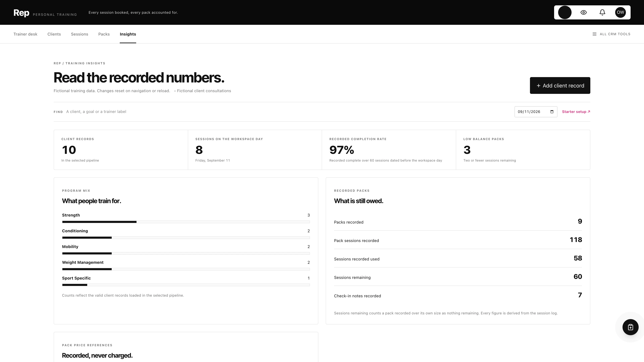Viewport: 644px width, 362px height.
Task: Click the Rep / Training Insights breadcrumb
Action: coord(79,63)
